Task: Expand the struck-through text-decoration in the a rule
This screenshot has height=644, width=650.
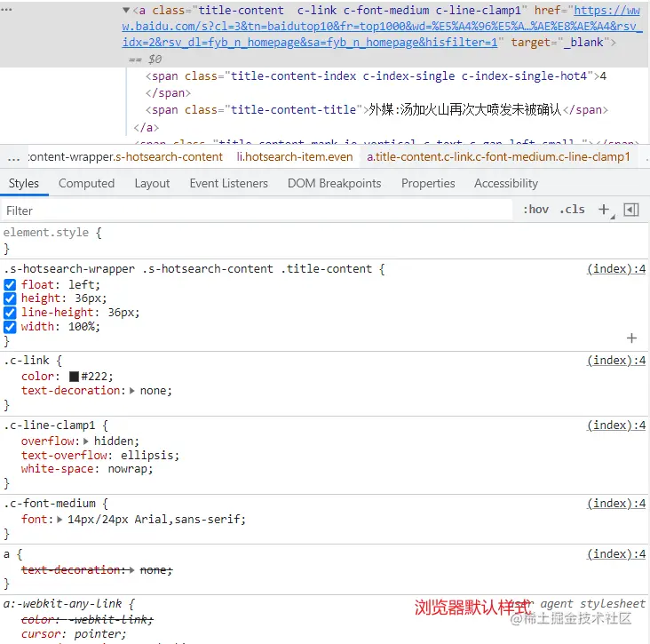Action: point(131,570)
